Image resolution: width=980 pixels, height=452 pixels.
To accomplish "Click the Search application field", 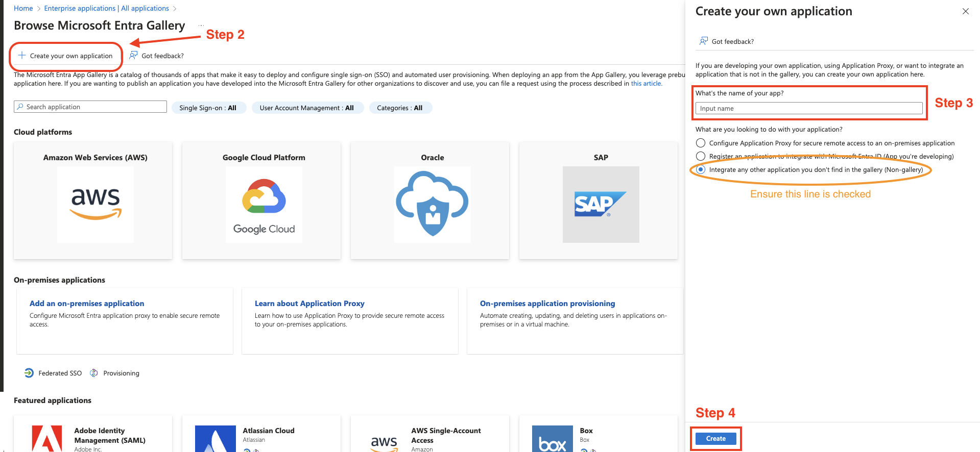I will (x=90, y=107).
